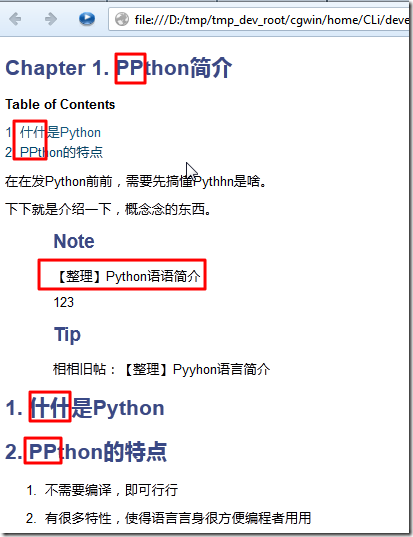
Task: Click the browser forward arrow
Action: pos(51,19)
